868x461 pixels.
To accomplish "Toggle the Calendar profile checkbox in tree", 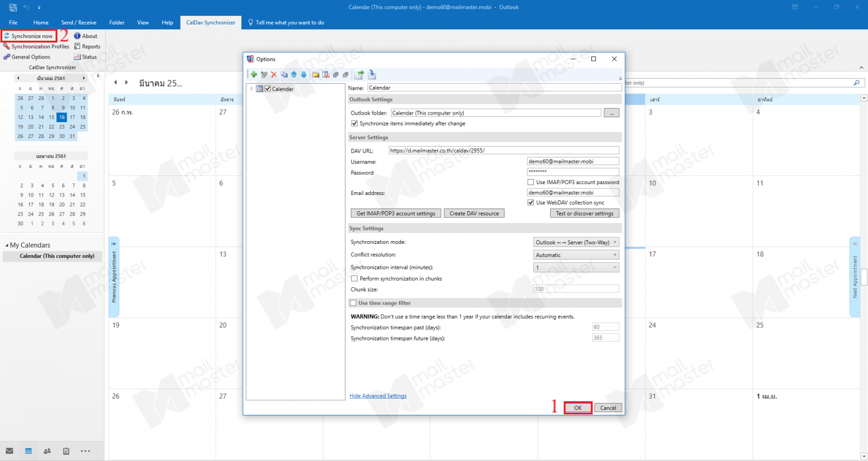I will 267,89.
